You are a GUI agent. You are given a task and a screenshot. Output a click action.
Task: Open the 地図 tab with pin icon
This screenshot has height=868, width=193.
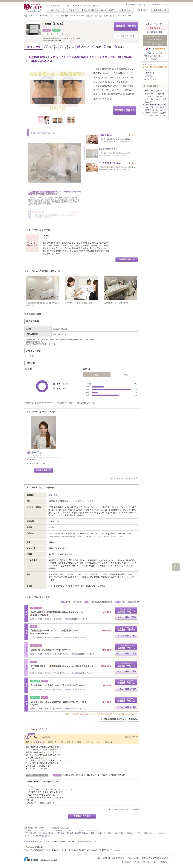pyautogui.click(x=107, y=47)
